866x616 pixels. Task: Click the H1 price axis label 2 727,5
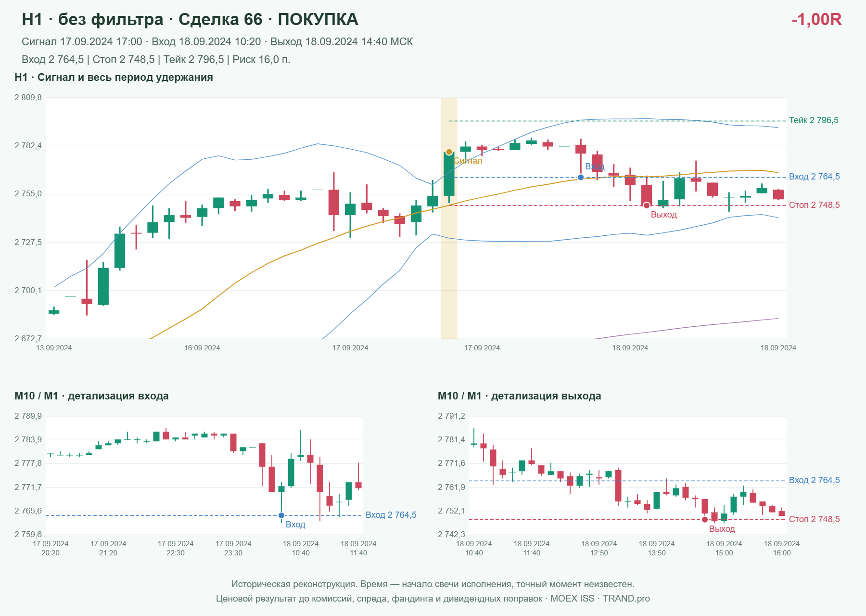pos(28,243)
